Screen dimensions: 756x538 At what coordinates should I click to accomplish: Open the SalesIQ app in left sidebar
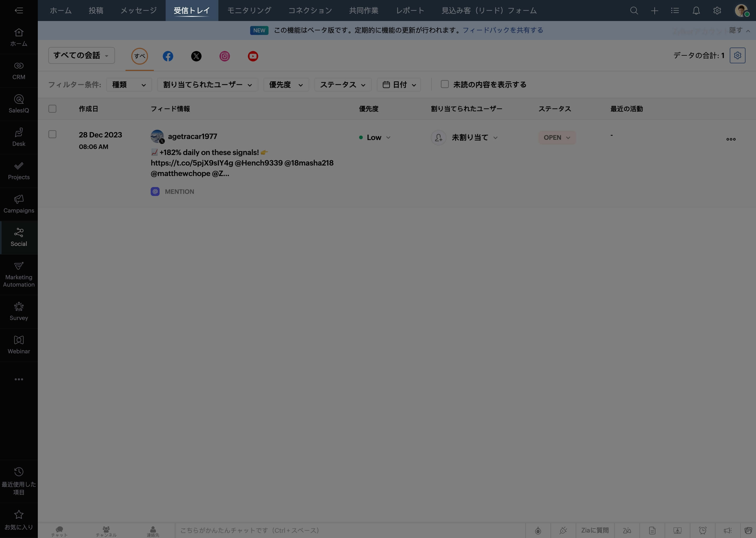tap(19, 103)
